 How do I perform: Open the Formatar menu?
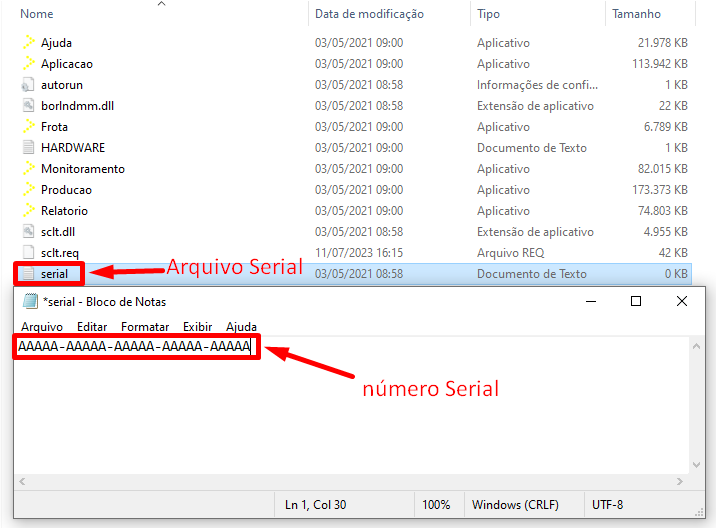click(x=145, y=327)
